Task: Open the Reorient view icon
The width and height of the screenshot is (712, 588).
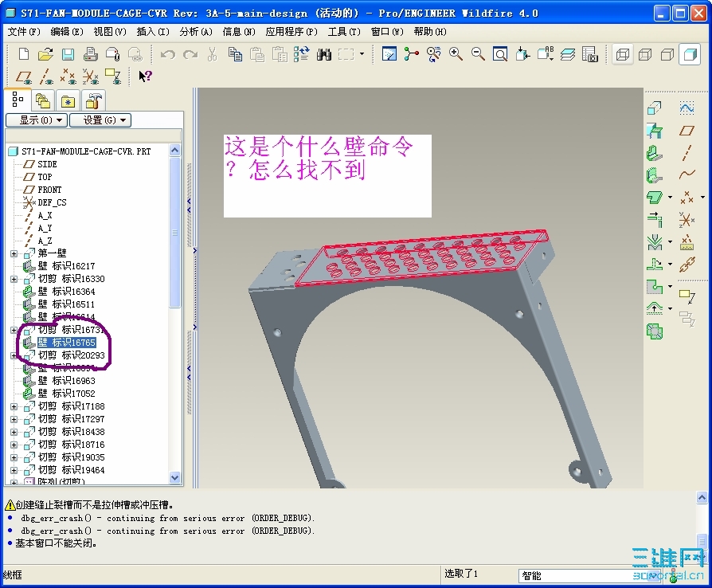Action: [x=522, y=54]
